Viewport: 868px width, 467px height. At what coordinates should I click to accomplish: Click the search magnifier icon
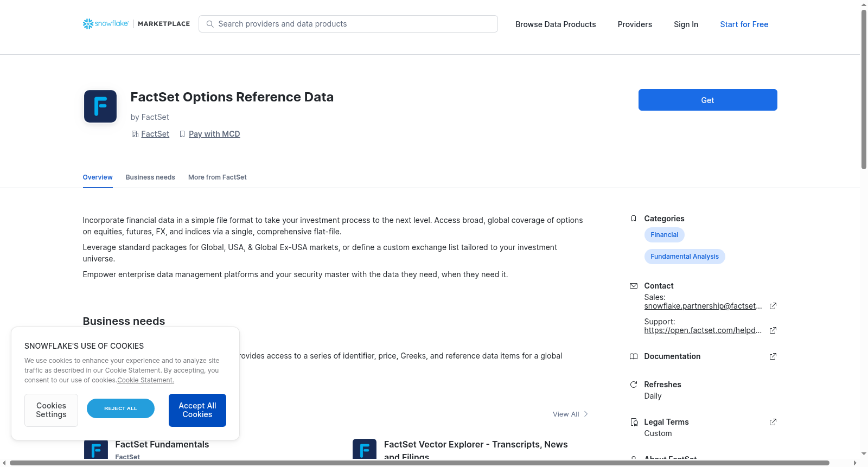(210, 24)
